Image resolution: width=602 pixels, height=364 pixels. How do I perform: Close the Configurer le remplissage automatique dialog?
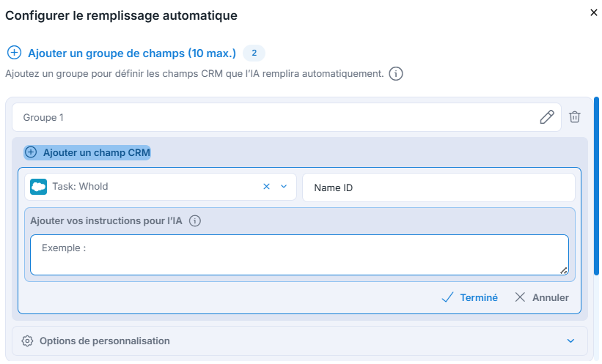pyautogui.click(x=593, y=12)
